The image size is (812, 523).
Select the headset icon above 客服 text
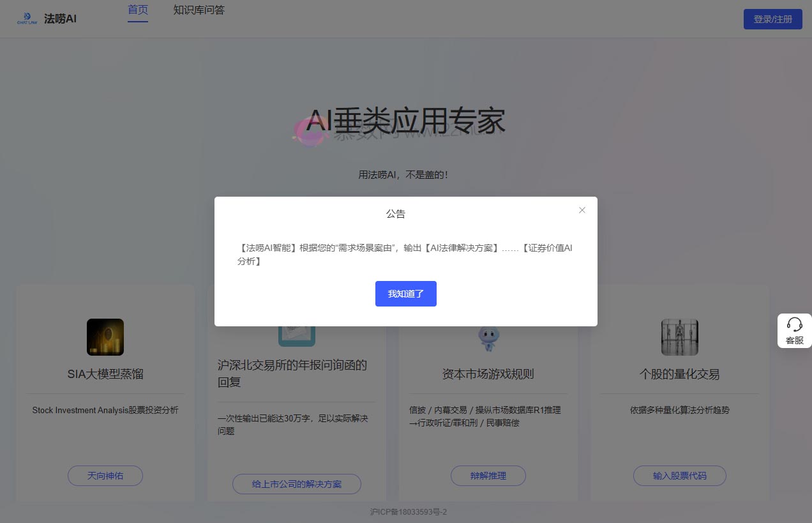tap(794, 323)
